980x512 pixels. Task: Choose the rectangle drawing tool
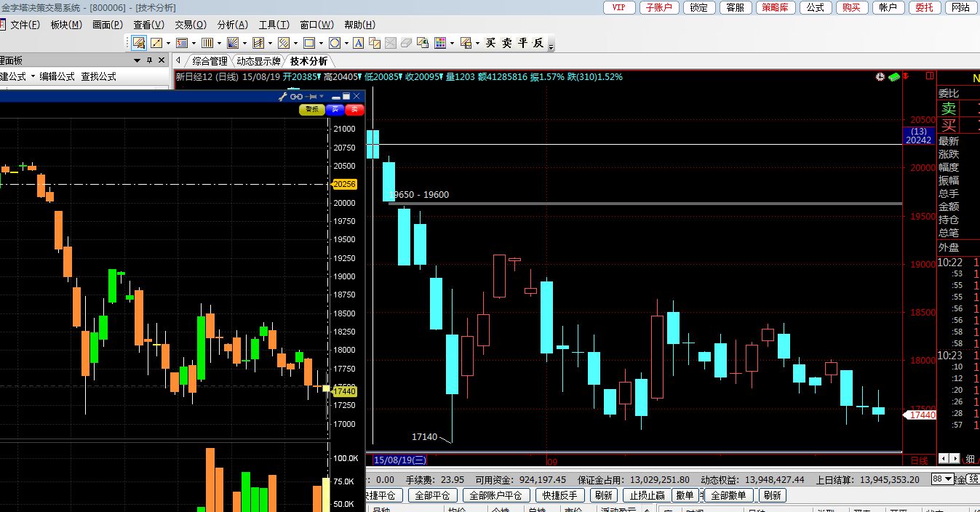click(x=309, y=44)
